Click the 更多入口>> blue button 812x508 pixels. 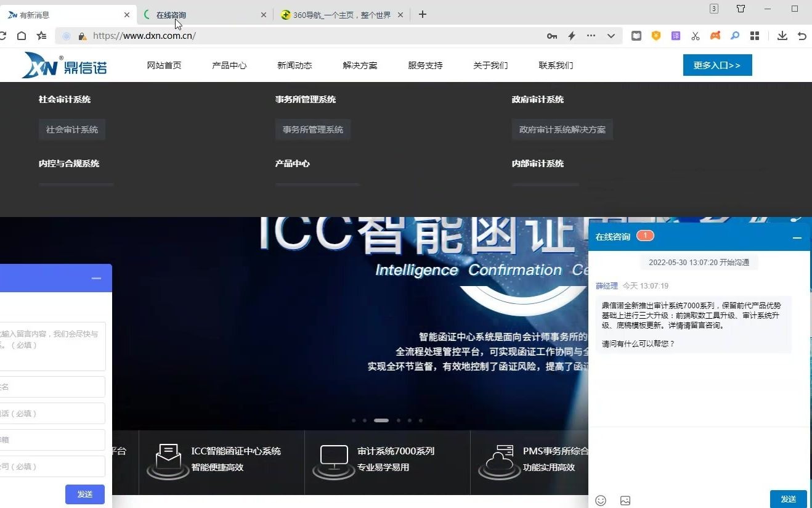pyautogui.click(x=717, y=65)
